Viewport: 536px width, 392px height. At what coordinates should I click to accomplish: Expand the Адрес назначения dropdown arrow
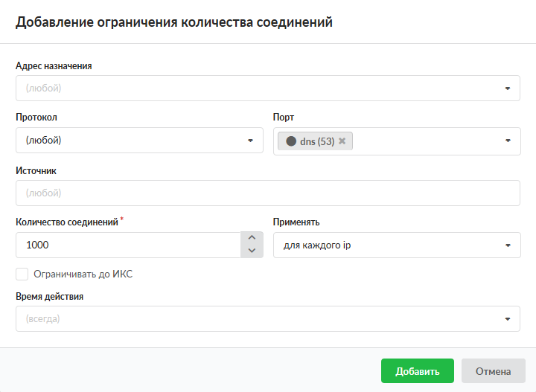[x=508, y=89]
